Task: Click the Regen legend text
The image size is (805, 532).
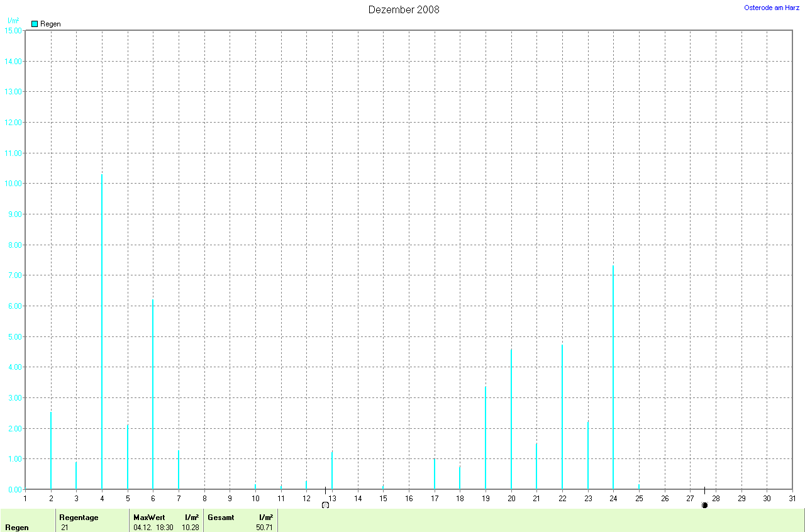Action: coord(50,24)
